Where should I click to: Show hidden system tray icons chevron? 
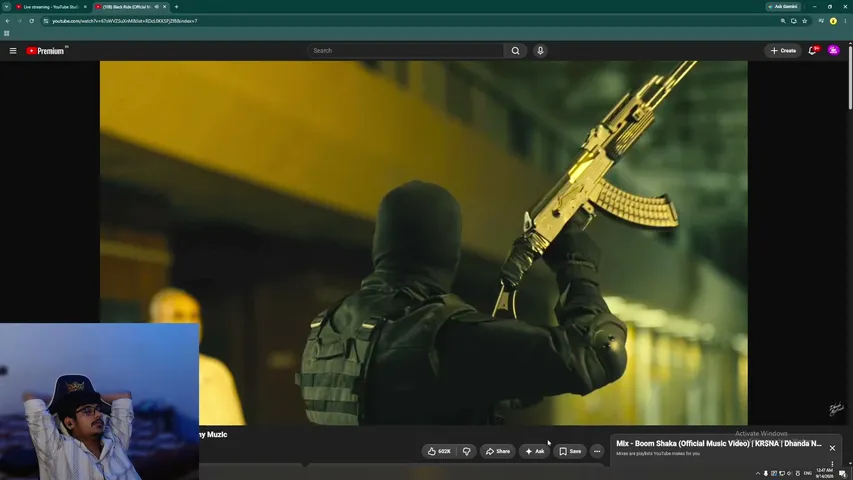[x=758, y=473]
